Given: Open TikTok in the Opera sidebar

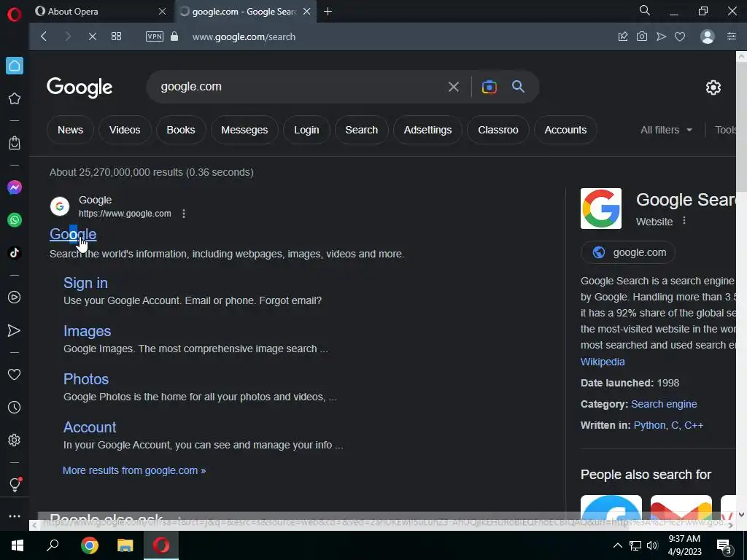Looking at the screenshot, I should [x=15, y=253].
